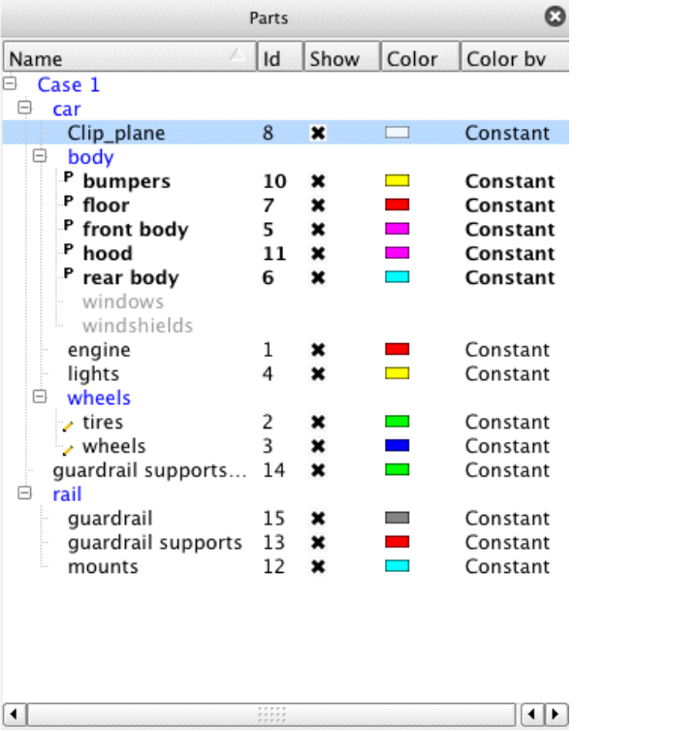Collapse the Case 1 tree node
The image size is (700, 731).
pos(11,83)
